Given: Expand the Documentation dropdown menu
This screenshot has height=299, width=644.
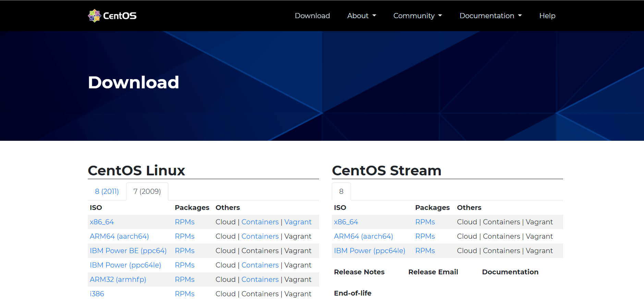Looking at the screenshot, I should tap(491, 16).
